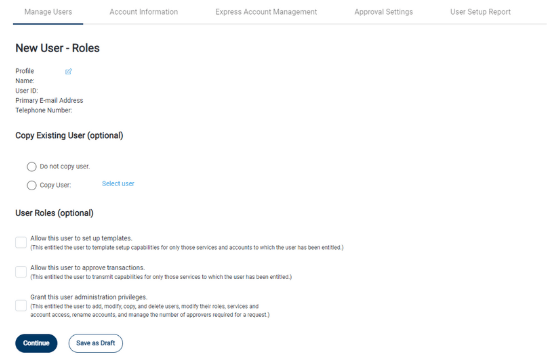552x360 pixels.
Task: Check 'Allow this user to approve transactions'
Action: point(21,272)
